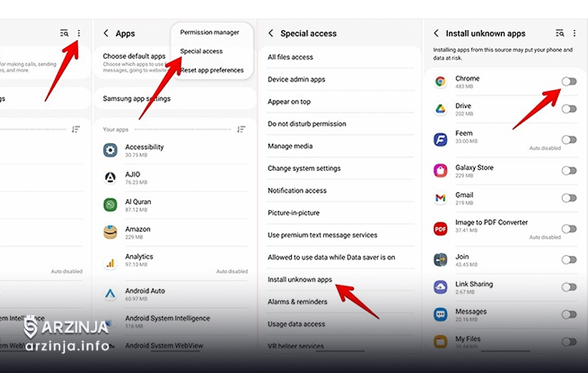The width and height of the screenshot is (588, 373).
Task: Open the Image to PDF Converter icon
Action: point(441,229)
